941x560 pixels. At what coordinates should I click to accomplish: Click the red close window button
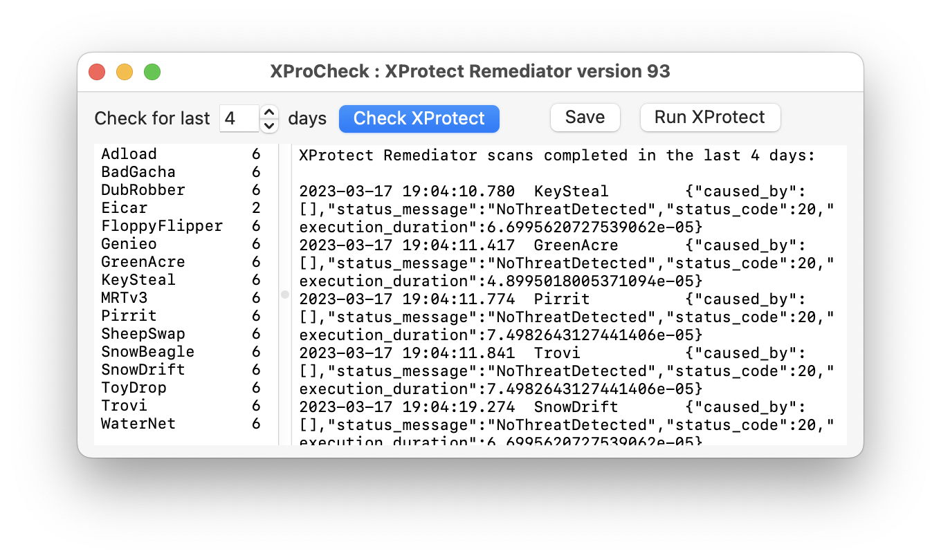click(x=97, y=72)
